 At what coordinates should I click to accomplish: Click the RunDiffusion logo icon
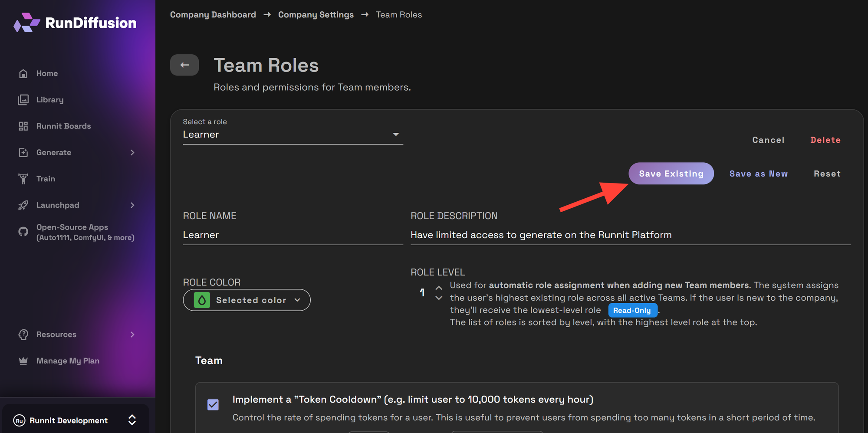(x=26, y=23)
